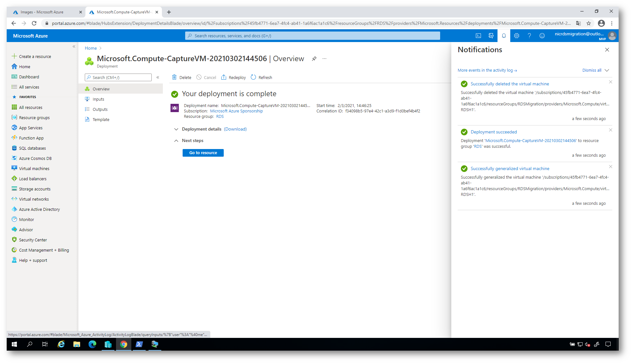632x364 pixels.
Task: Open Advisor
Action: pyautogui.click(x=22, y=230)
